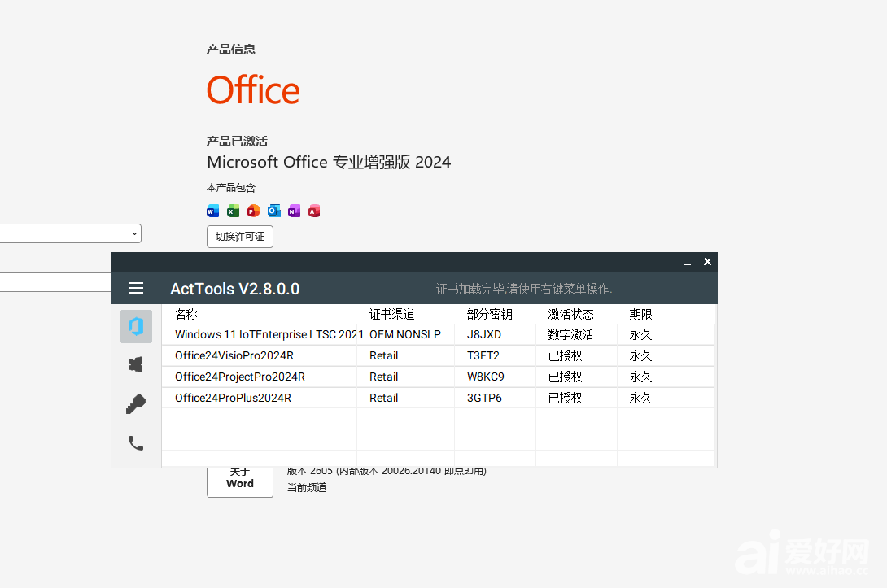Click the 产品信息 heading
887x588 pixels.
click(231, 49)
